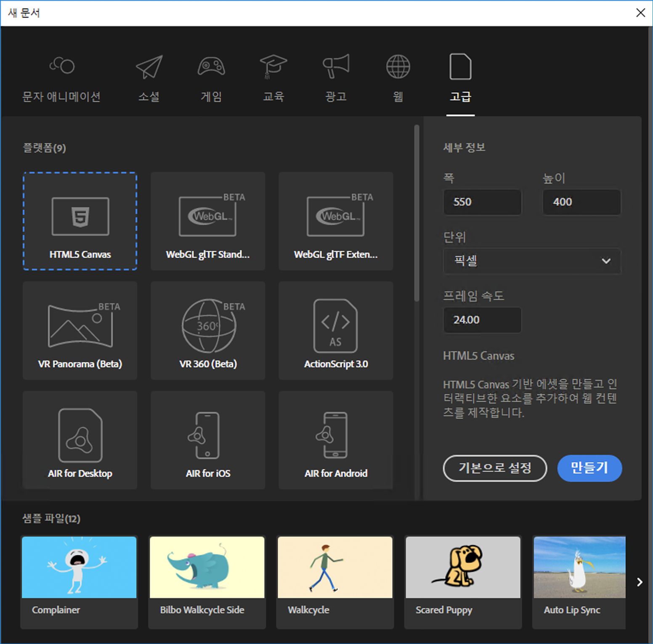Select the HTML5 Canvas platform
The image size is (653, 644).
[80, 221]
